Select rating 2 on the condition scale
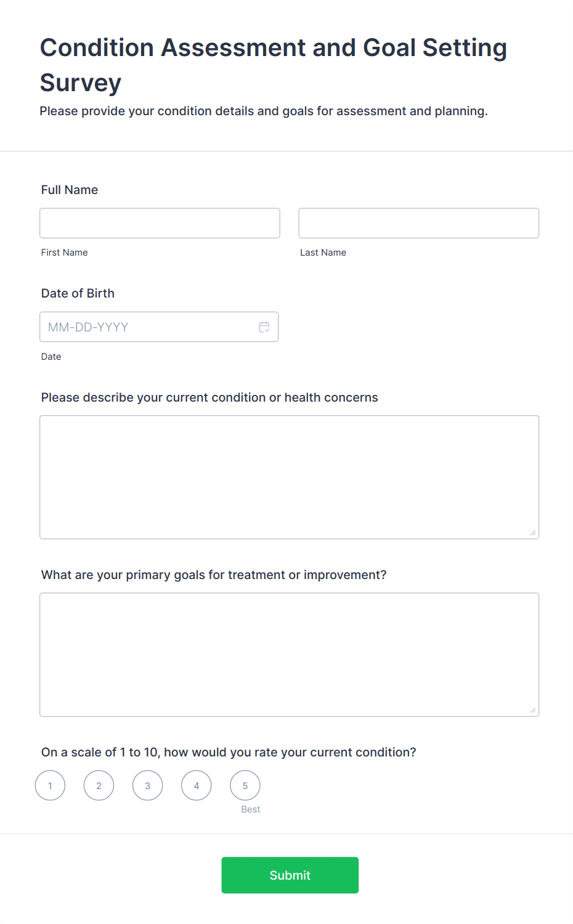This screenshot has height=924, width=573. (99, 785)
